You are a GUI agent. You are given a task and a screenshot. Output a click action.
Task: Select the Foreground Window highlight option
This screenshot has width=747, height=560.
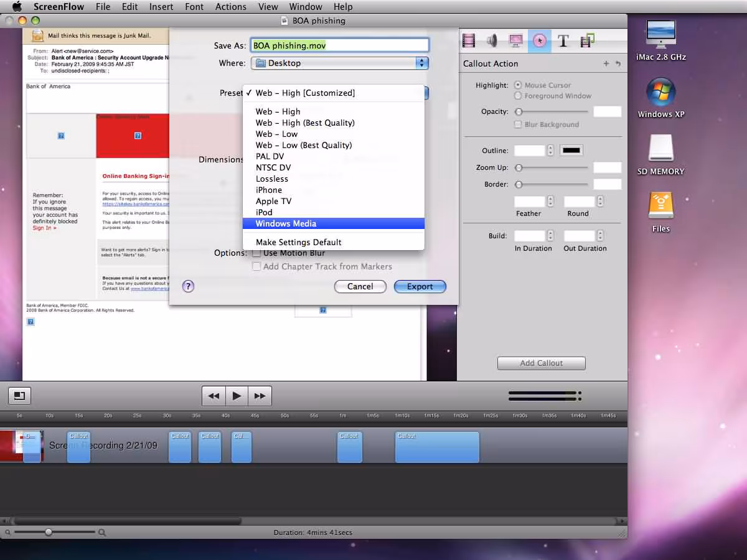tap(518, 96)
